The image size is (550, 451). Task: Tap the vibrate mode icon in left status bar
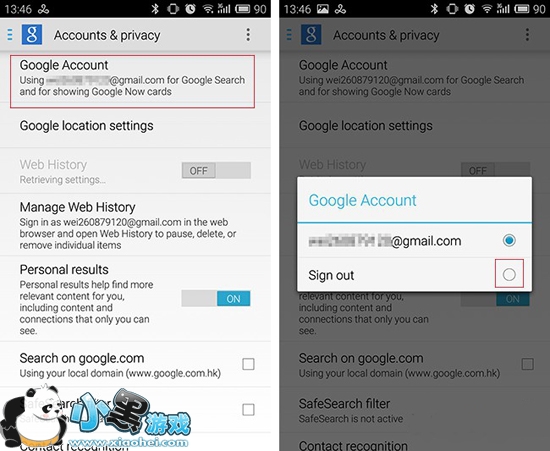(173, 8)
